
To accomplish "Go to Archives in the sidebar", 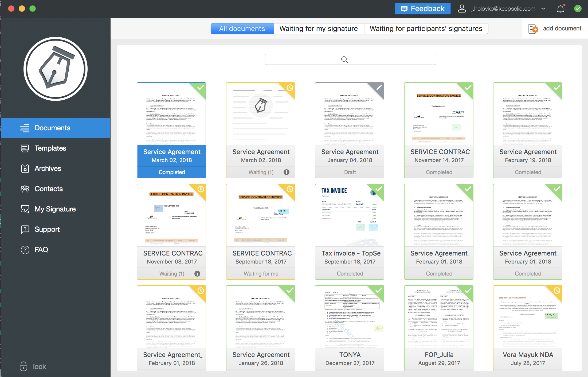I will click(48, 168).
